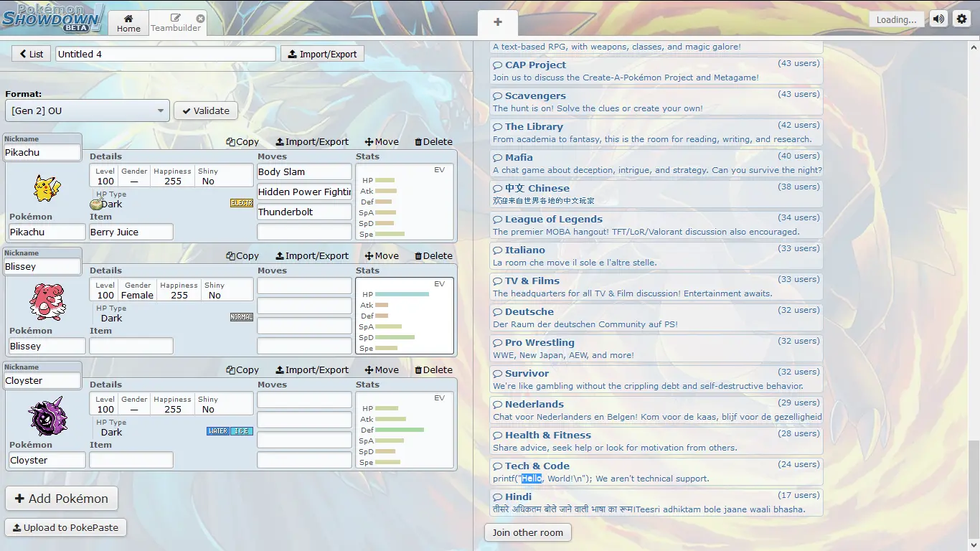Image resolution: width=980 pixels, height=551 pixels.
Task: Edit Pikachu's Body Slam move field
Action: coord(304,172)
